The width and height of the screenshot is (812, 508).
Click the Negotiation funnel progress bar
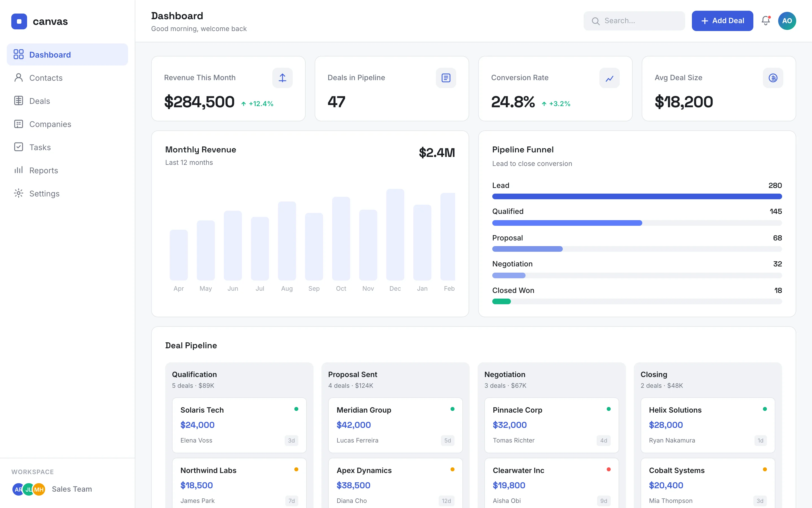click(x=637, y=275)
